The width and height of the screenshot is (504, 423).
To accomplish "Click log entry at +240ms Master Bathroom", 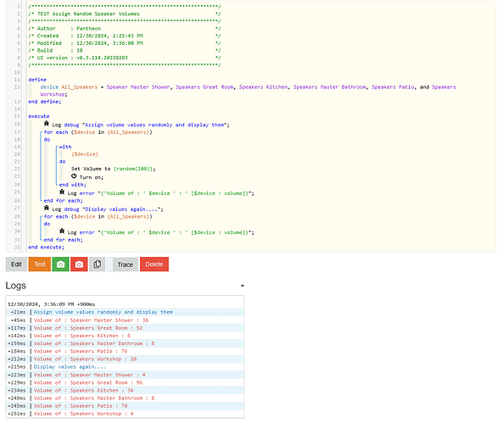I will pyautogui.click(x=125, y=398).
